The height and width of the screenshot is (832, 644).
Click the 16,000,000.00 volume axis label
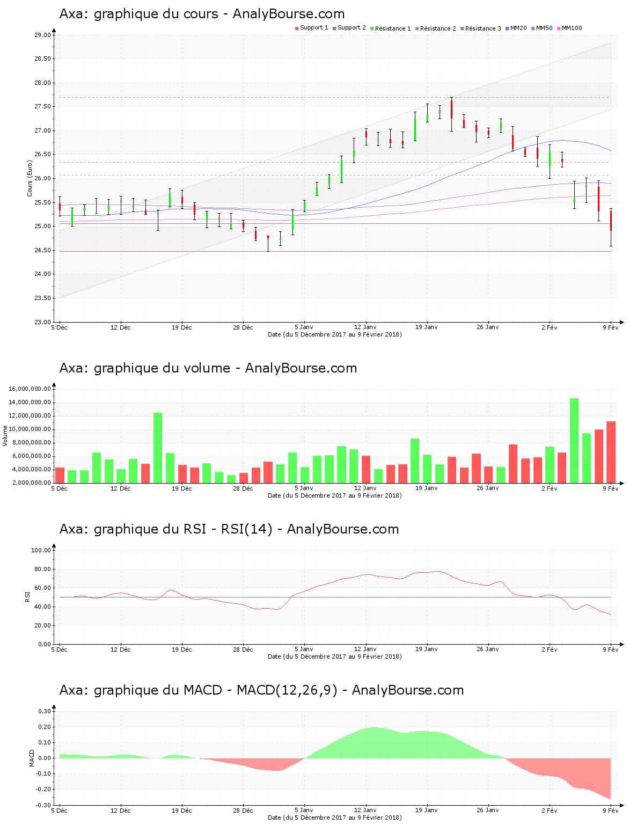tap(30, 389)
